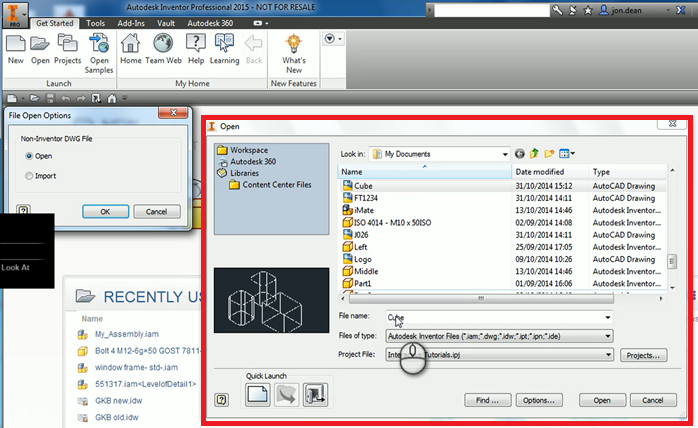Click Open Samples in the ribbon
The image size is (698, 428).
99,53
